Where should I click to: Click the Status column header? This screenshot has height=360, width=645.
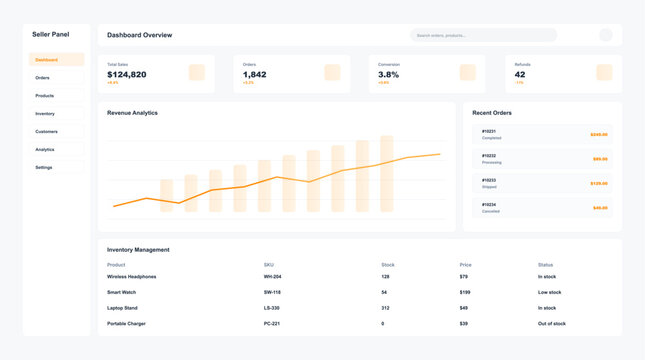pos(545,265)
